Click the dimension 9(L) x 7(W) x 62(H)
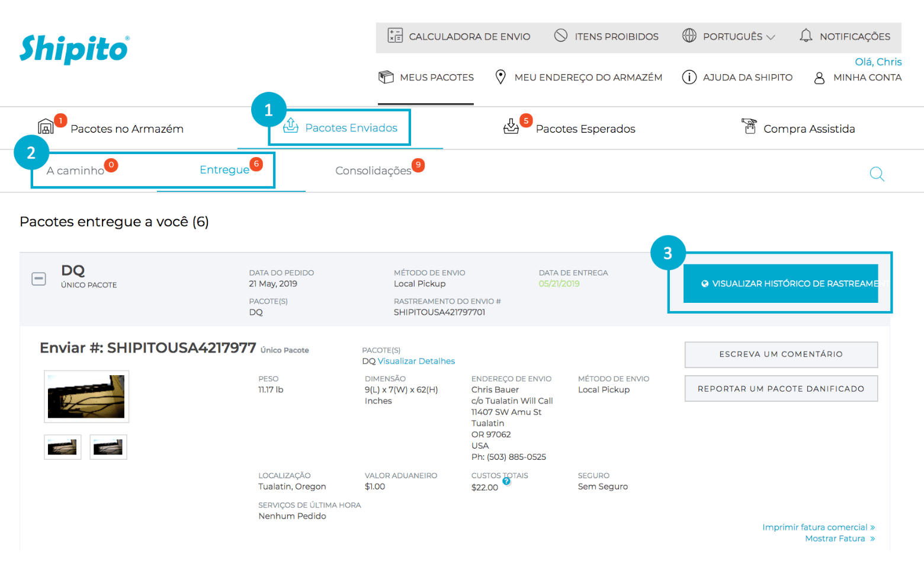This screenshot has width=924, height=563. pyautogui.click(x=402, y=390)
